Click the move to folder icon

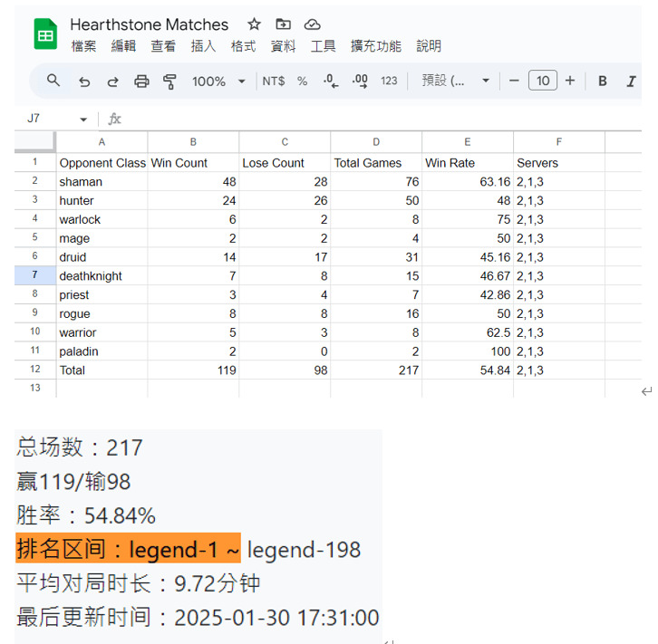283,24
